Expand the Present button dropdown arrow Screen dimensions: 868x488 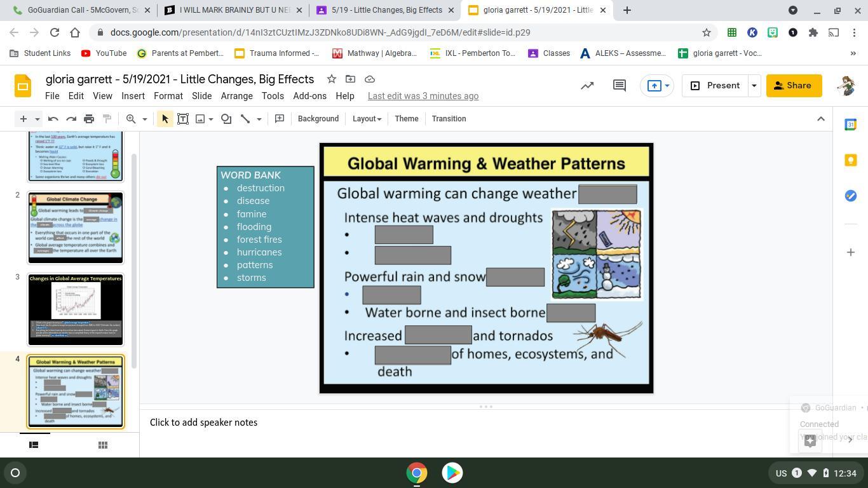tap(754, 86)
